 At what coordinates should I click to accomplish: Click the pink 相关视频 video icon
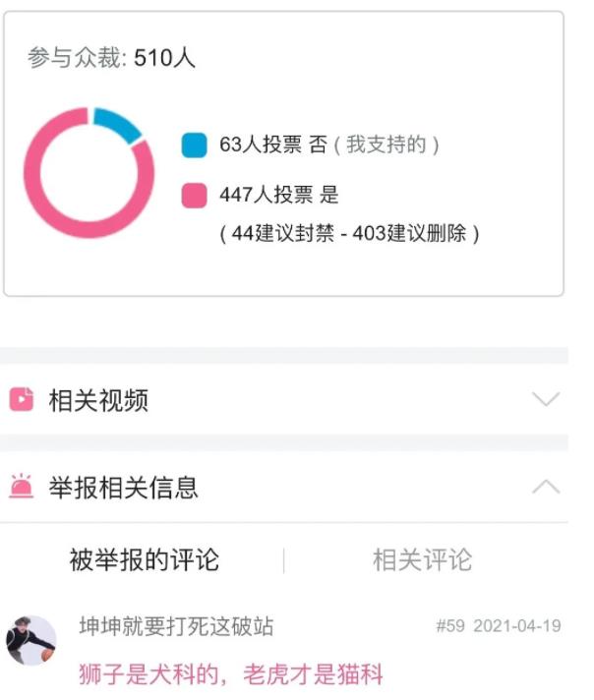(21, 399)
